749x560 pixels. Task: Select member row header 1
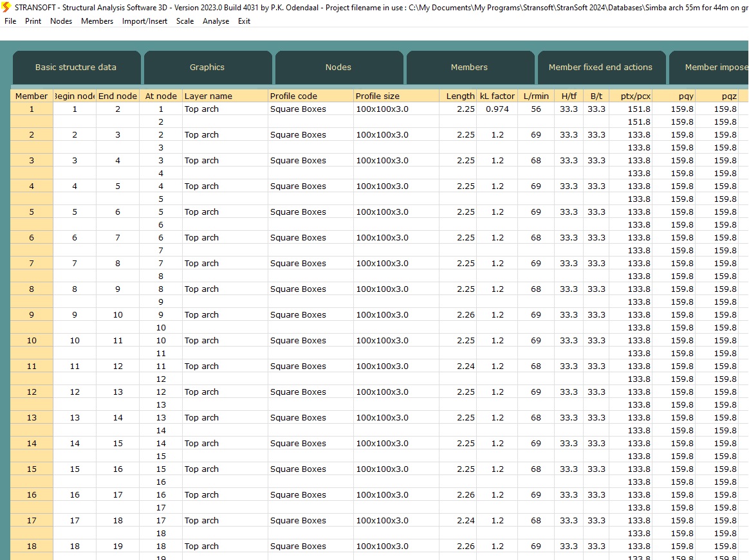pyautogui.click(x=32, y=109)
